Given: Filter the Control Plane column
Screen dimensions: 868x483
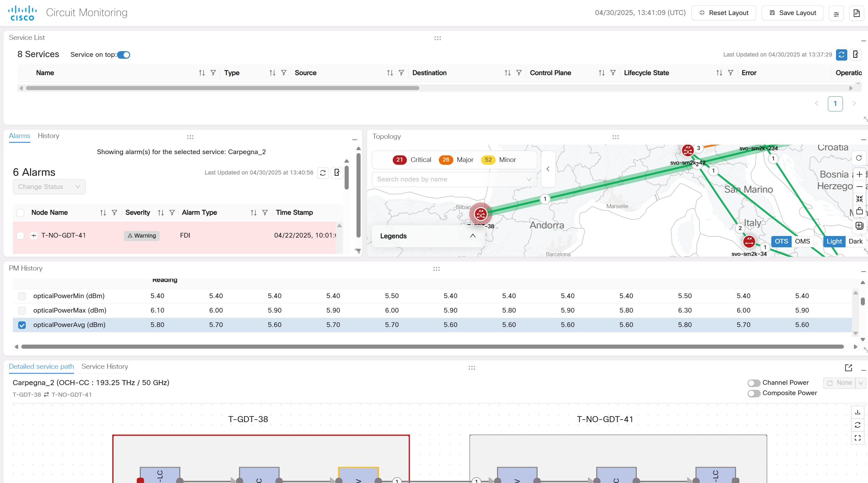Looking at the screenshot, I should (x=613, y=73).
